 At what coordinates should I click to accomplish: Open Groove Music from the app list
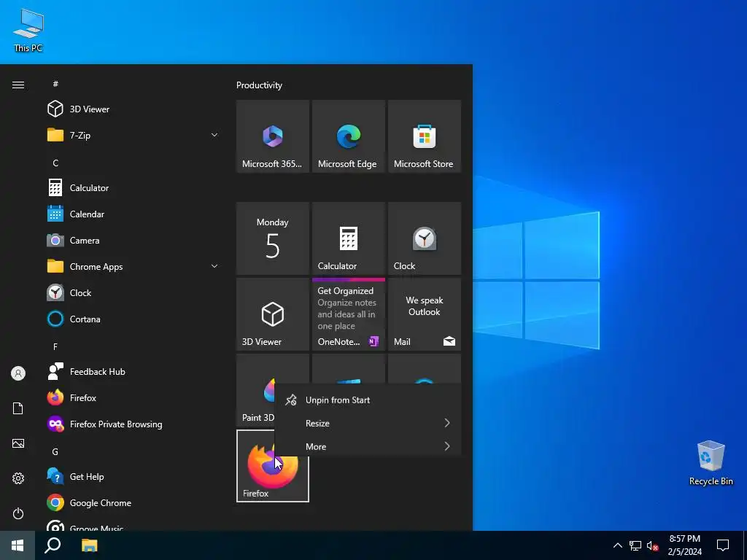pos(133,526)
